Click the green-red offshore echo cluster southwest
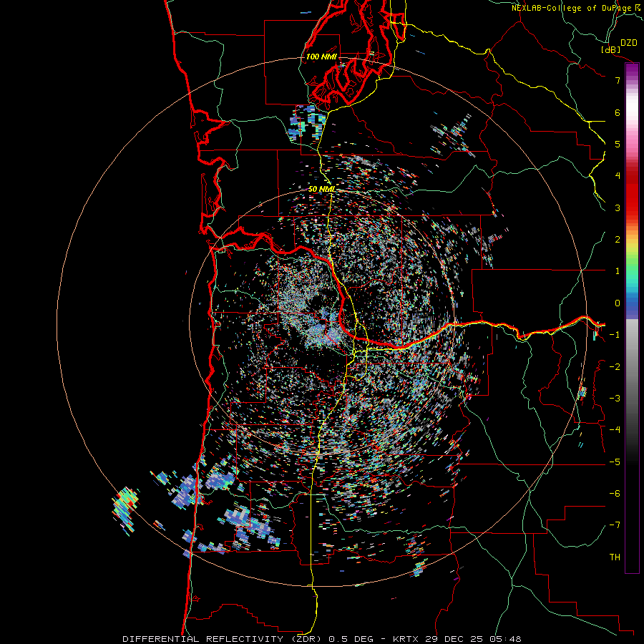The width and height of the screenshot is (644, 644). coord(125,509)
